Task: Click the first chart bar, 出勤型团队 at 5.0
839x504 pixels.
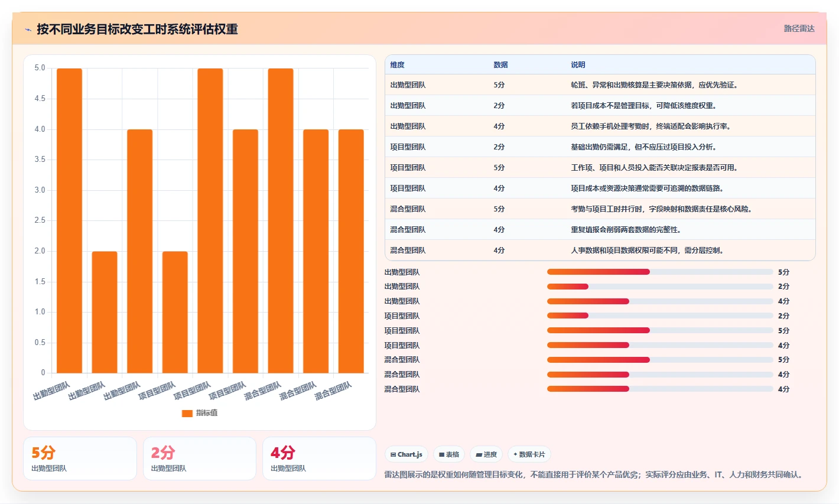Action: click(69, 221)
